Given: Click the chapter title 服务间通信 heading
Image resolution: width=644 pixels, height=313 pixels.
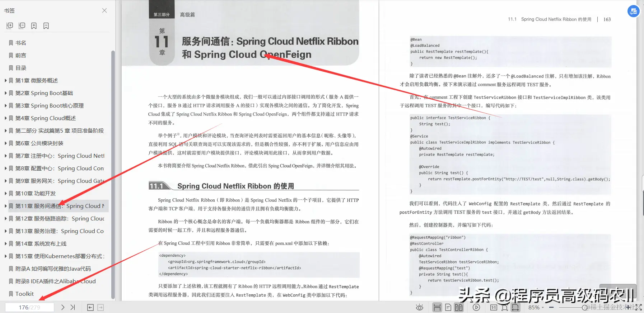Looking at the screenshot, I should coord(270,48).
